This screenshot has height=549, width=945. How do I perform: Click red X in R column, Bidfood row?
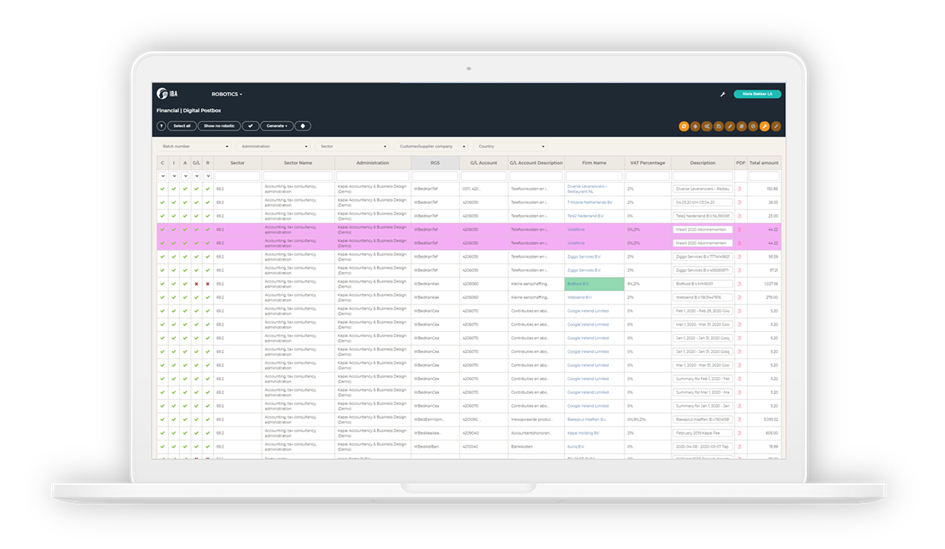[x=208, y=284]
